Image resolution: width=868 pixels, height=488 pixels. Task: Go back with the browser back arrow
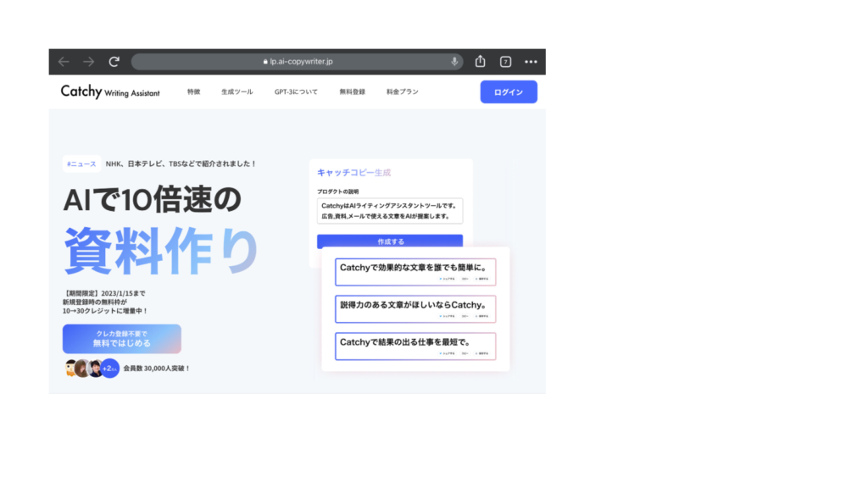coord(64,61)
